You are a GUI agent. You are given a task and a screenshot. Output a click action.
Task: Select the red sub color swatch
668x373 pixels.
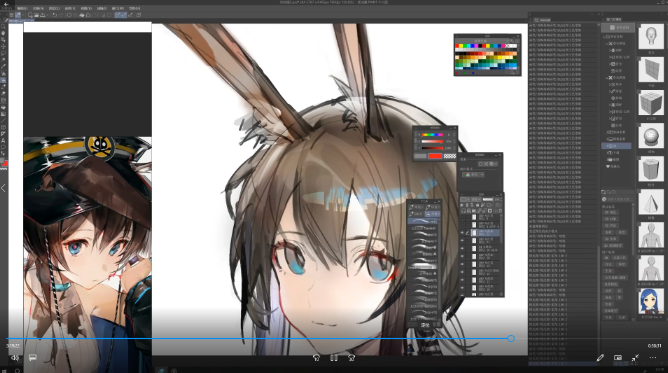pyautogui.click(x=435, y=156)
